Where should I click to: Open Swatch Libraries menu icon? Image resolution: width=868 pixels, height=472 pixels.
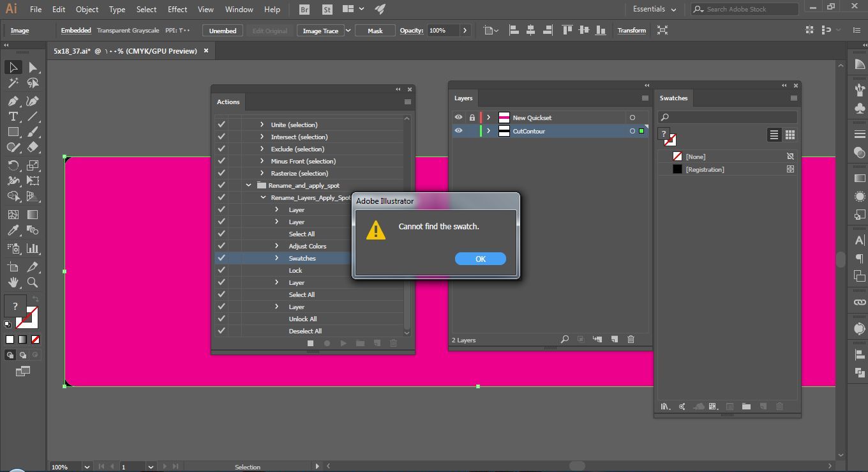pyautogui.click(x=666, y=406)
